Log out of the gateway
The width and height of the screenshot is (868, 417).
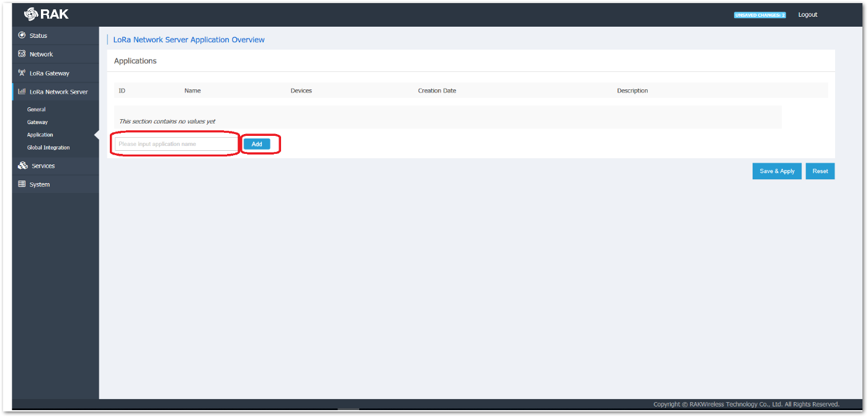(x=807, y=14)
